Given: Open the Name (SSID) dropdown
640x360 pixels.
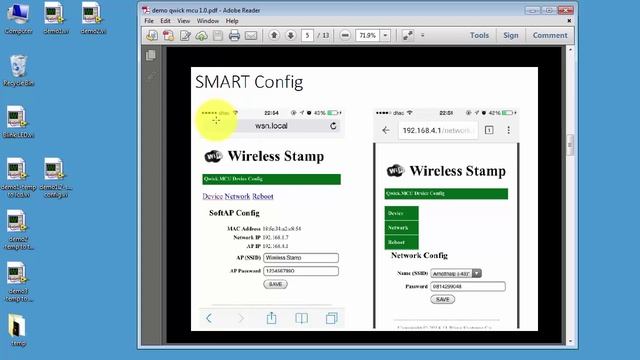Looking at the screenshot, I should (456, 273).
